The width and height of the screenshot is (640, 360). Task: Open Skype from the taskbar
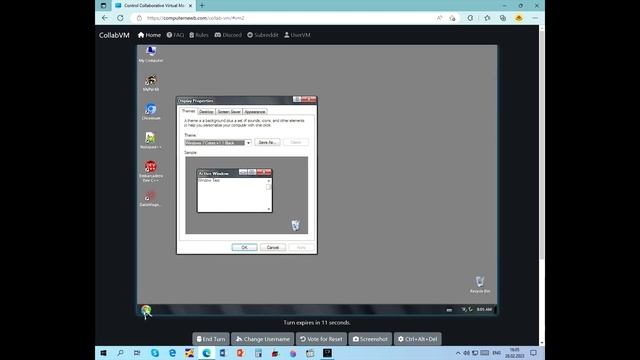155,353
